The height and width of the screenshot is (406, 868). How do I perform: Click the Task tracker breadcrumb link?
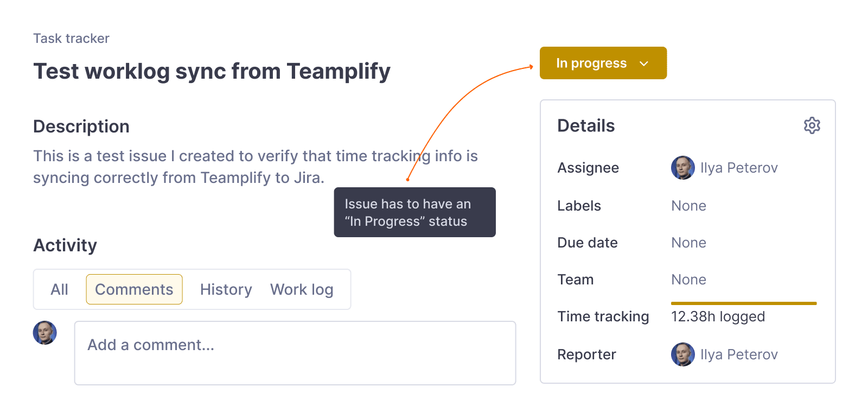click(71, 39)
